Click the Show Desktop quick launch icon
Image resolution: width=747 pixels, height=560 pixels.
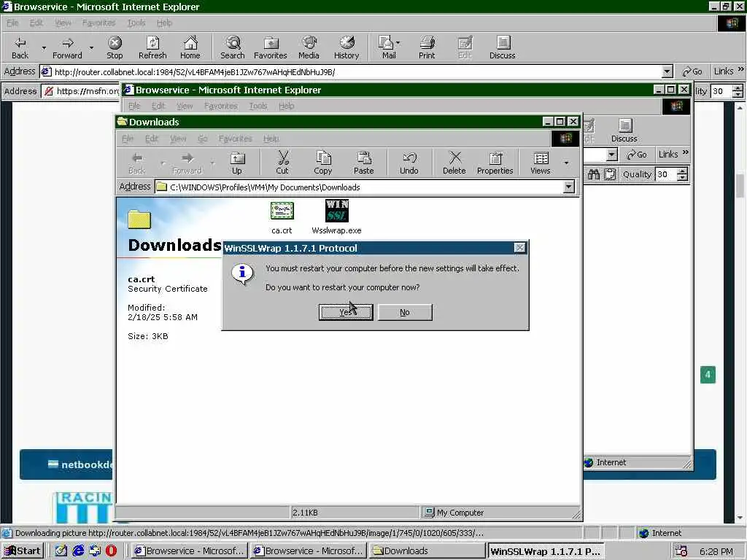pyautogui.click(x=61, y=551)
